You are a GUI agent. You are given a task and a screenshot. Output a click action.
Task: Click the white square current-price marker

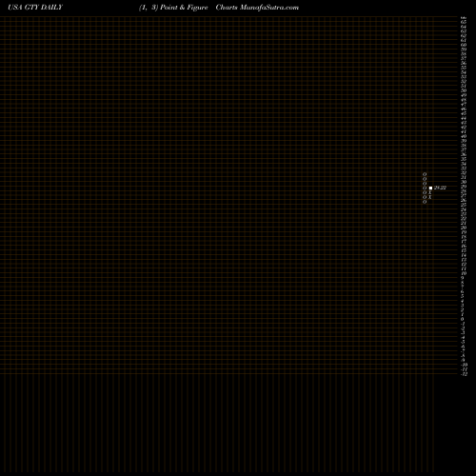tap(430, 188)
